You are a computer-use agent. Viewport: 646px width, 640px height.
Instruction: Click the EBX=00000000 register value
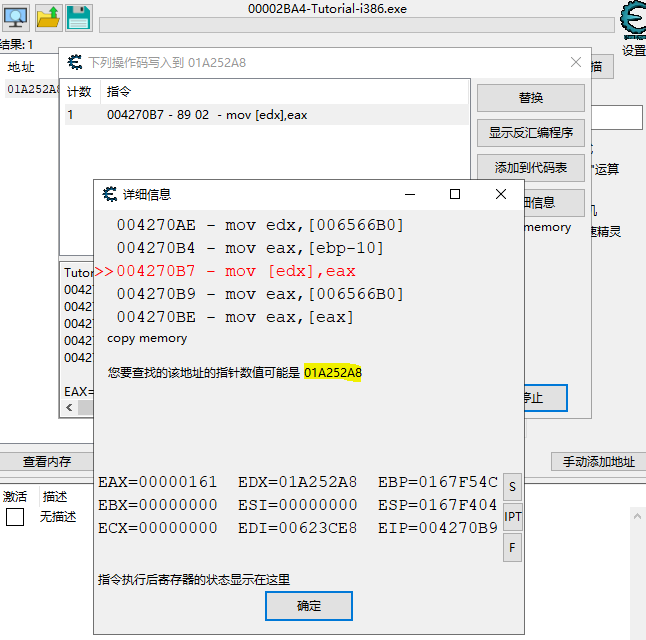157,505
